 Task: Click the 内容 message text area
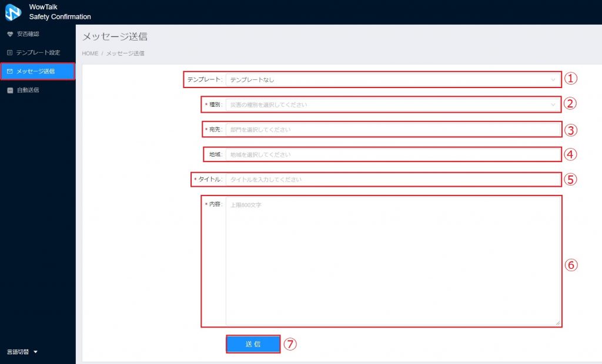393,262
